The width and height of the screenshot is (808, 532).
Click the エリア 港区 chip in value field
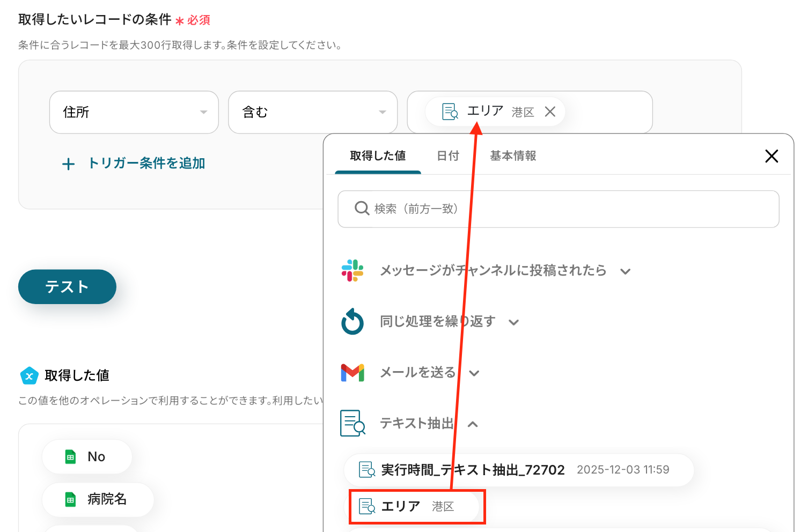point(495,112)
